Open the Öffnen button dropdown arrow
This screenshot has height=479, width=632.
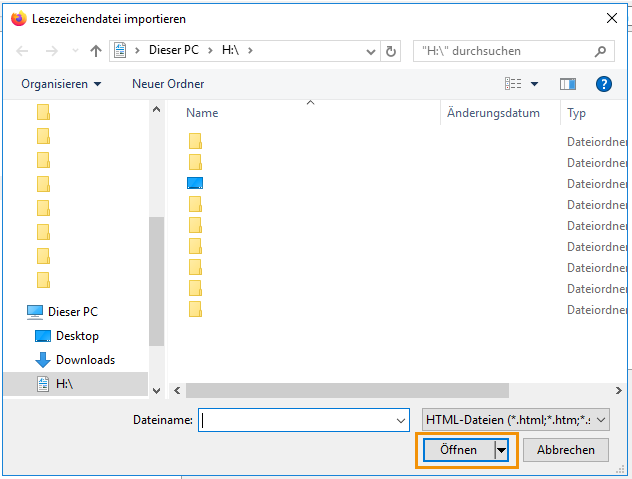tap(501, 450)
